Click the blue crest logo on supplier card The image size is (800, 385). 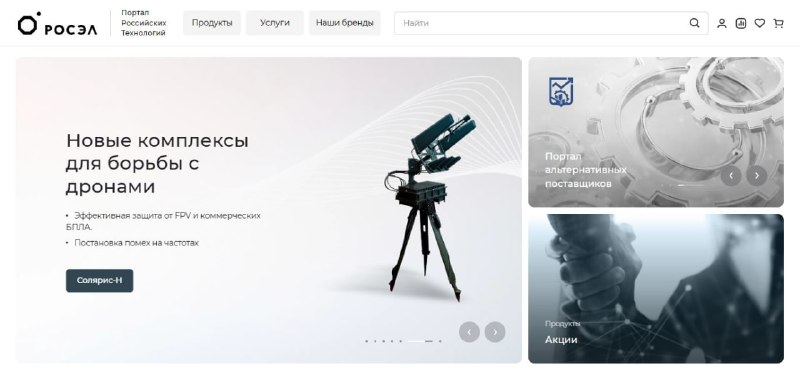pyautogui.click(x=561, y=91)
